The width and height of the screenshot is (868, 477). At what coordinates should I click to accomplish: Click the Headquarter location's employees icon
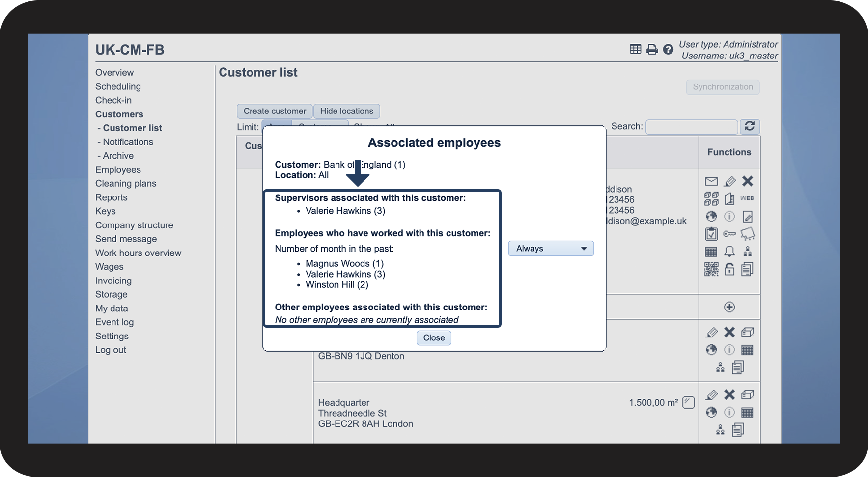click(x=720, y=430)
